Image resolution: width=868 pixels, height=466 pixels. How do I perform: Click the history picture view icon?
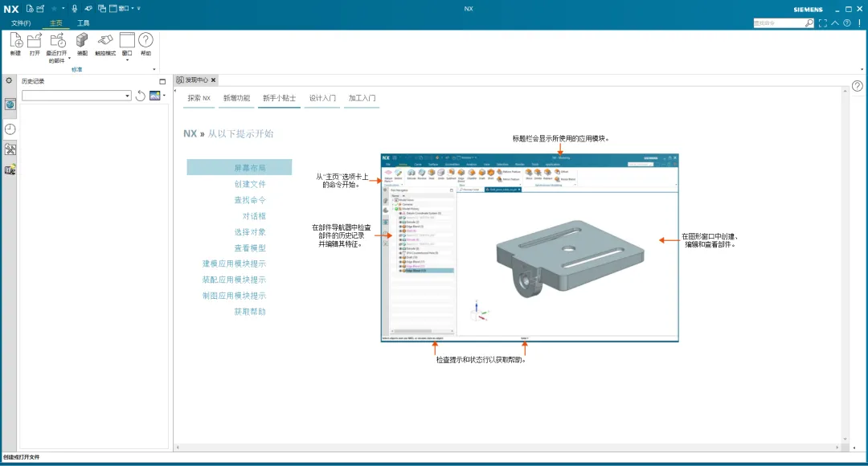(154, 96)
